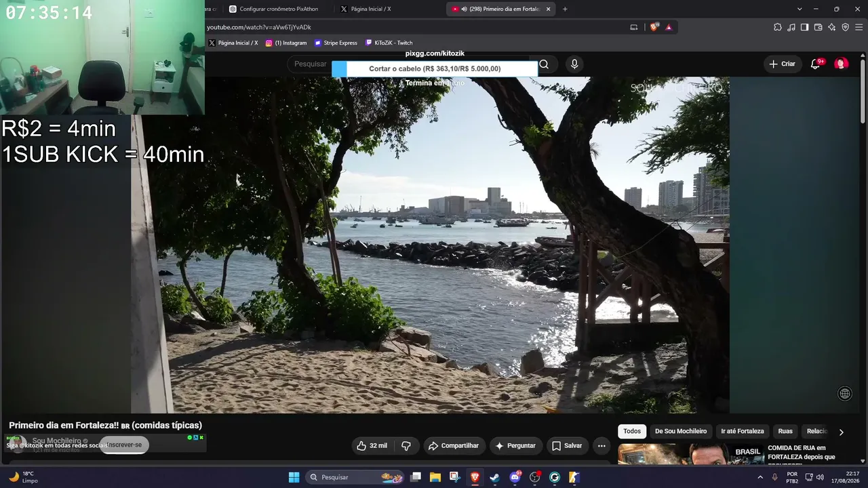
Task: Click the Brave VPN shield icon
Action: pyautogui.click(x=845, y=27)
